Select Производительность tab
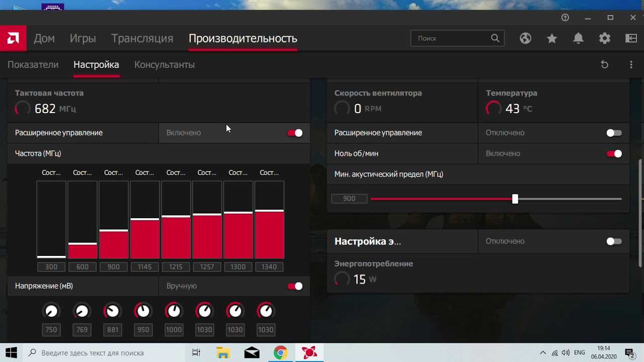Image resolution: width=644 pixels, height=362 pixels. pos(243,38)
